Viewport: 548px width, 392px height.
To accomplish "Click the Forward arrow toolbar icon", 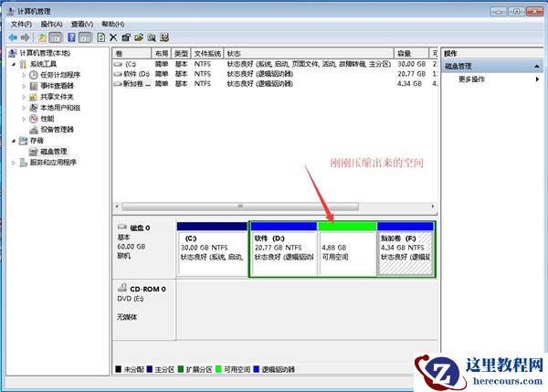I will pos(26,37).
